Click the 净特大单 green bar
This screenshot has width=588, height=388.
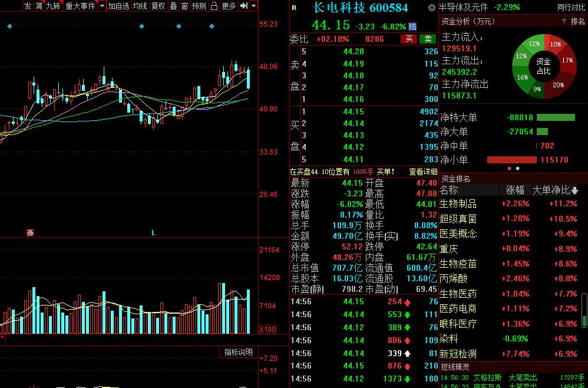556,117
